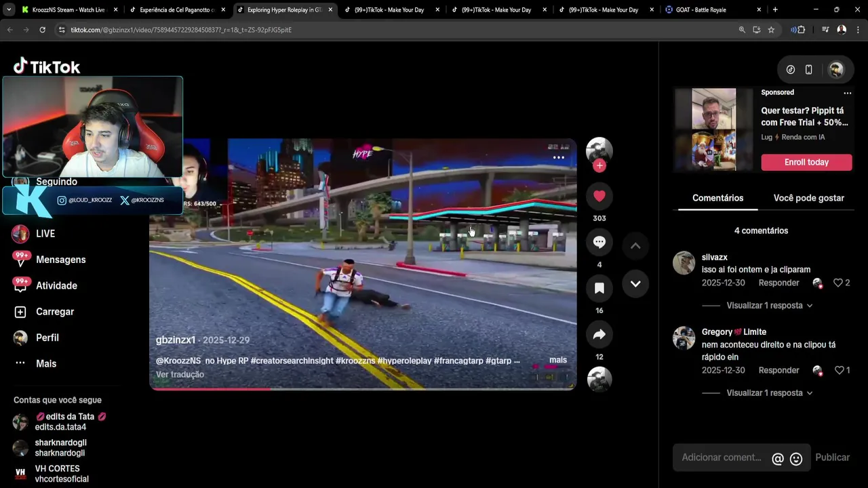The width and height of the screenshot is (868, 488).
Task: Open gbzinzx1 profile from video caption
Action: click(176, 340)
